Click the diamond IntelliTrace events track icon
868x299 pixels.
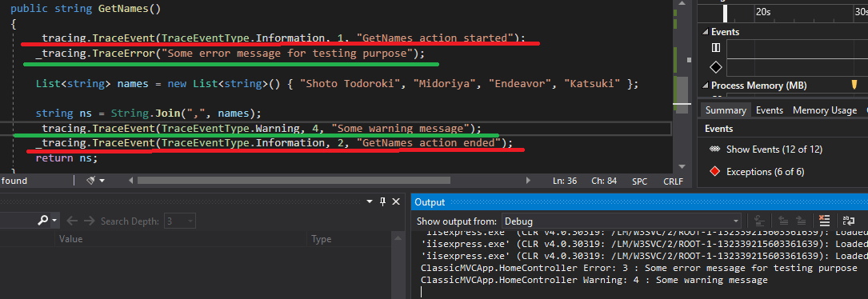716,67
